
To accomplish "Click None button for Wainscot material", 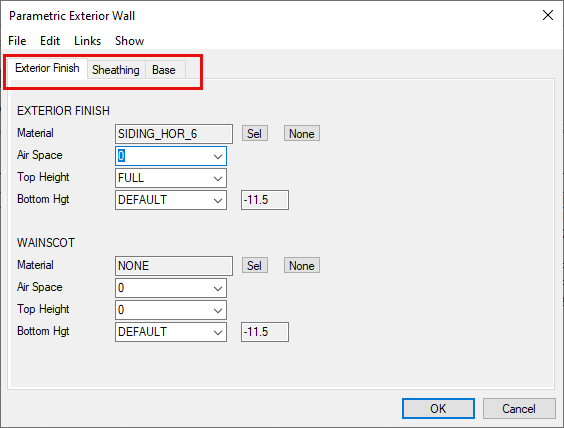I will tap(301, 266).
